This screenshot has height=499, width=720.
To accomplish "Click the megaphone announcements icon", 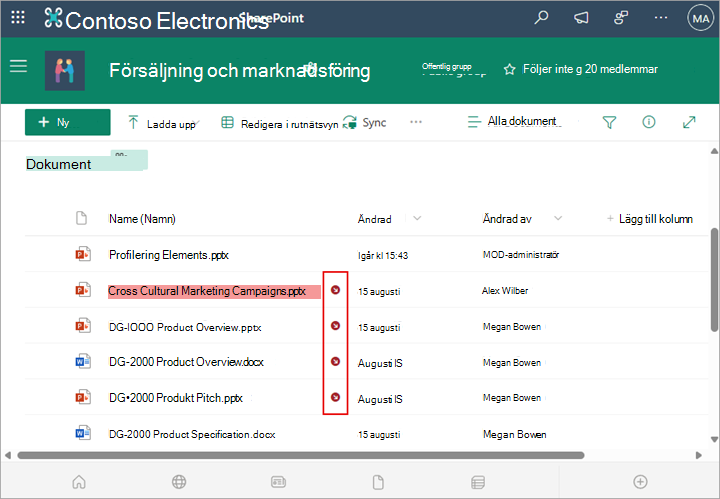I will pos(581,18).
